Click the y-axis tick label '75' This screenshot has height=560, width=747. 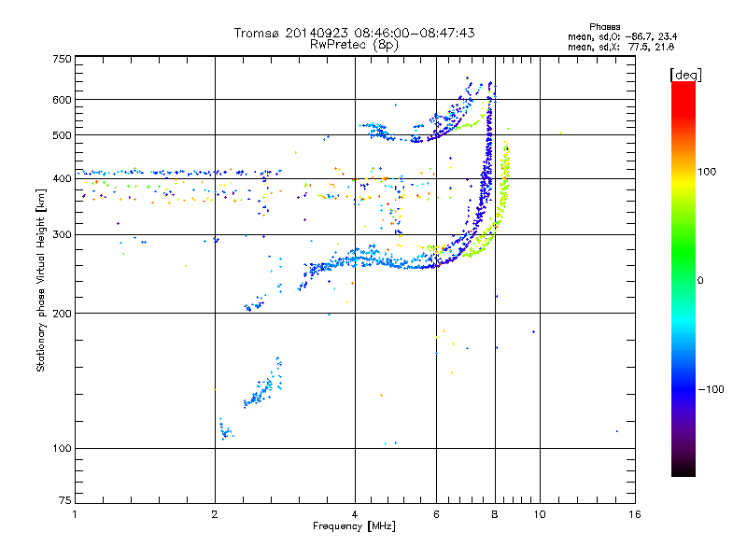pos(65,500)
